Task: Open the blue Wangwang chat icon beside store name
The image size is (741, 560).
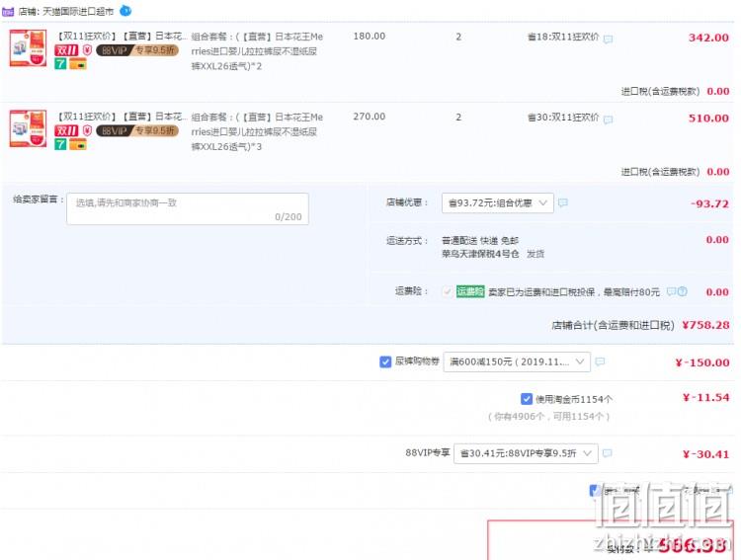Action: click(x=125, y=11)
